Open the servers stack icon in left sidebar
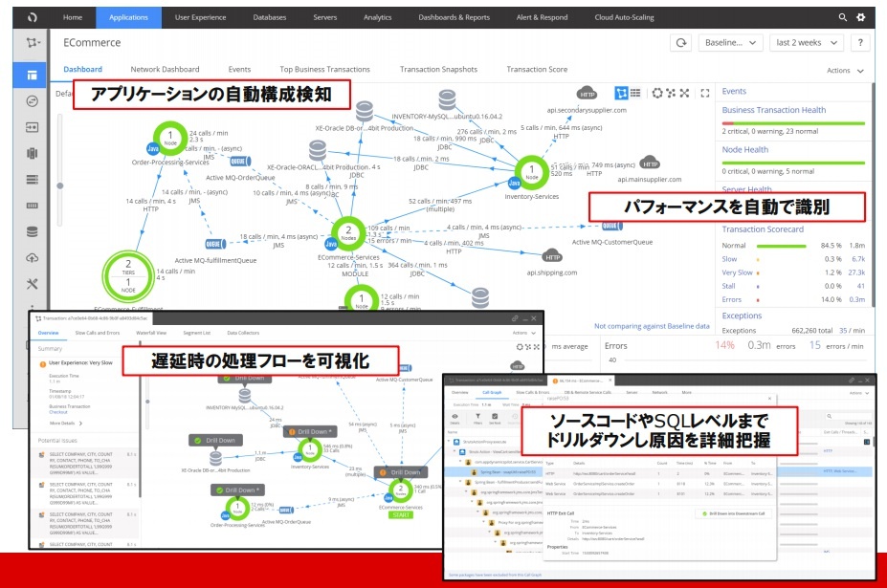The height and width of the screenshot is (588, 887). [x=33, y=179]
